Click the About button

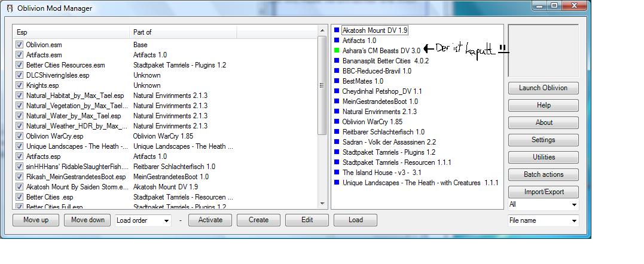(x=543, y=122)
